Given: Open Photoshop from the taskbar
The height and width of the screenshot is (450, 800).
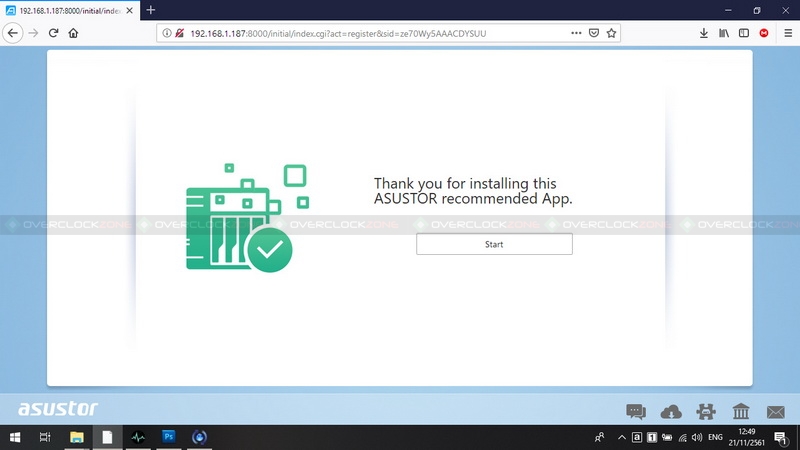Looking at the screenshot, I should pos(168,437).
